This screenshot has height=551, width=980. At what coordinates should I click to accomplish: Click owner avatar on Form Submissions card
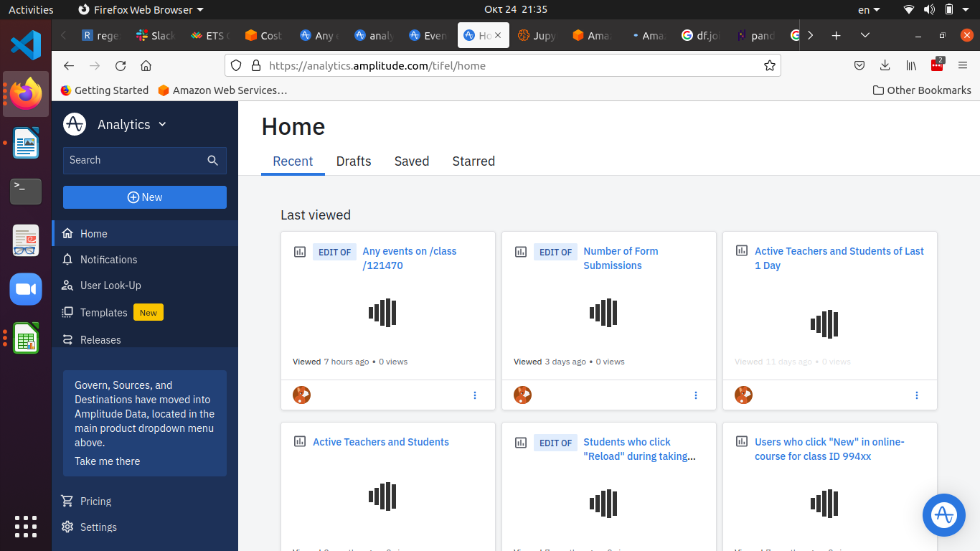coord(523,395)
